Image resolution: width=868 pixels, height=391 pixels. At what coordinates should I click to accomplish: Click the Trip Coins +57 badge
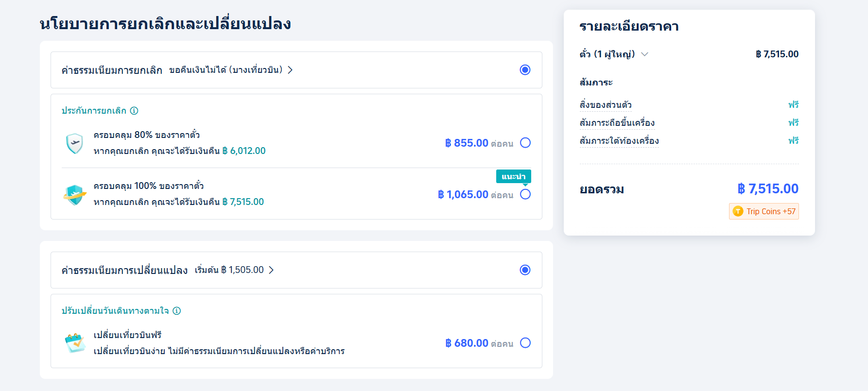click(764, 211)
